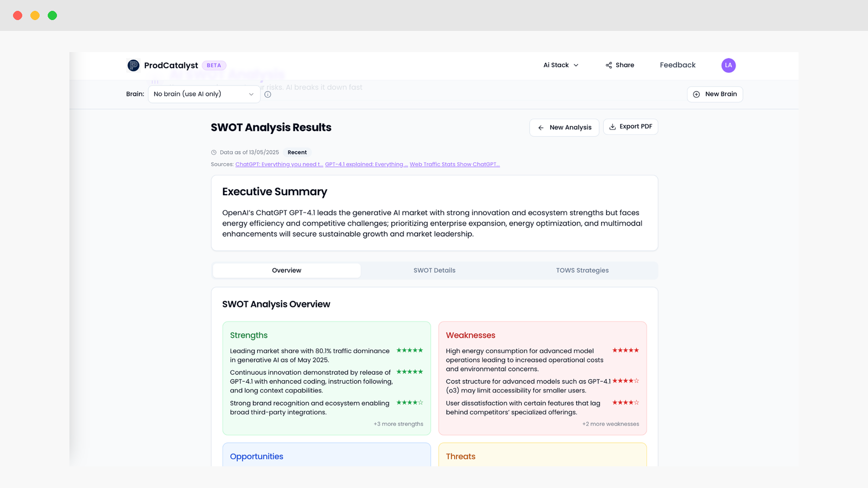Click the info icon beside Brain selector
This screenshot has height=488, width=868.
click(x=267, y=94)
